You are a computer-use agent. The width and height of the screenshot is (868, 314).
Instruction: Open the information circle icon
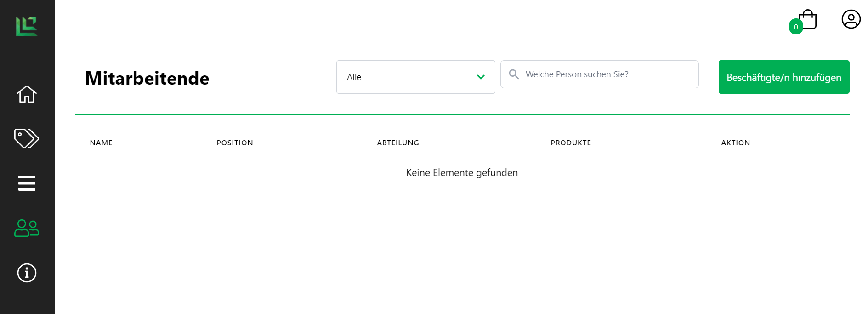pyautogui.click(x=27, y=273)
